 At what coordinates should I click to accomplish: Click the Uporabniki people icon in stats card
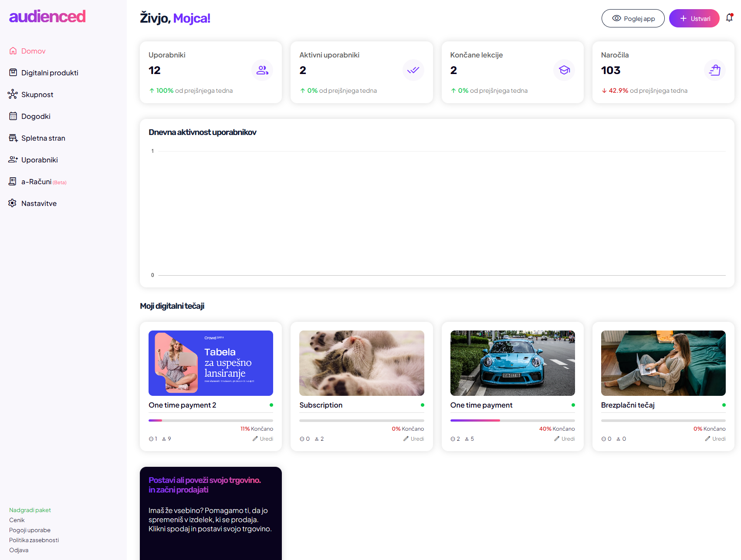click(x=262, y=70)
